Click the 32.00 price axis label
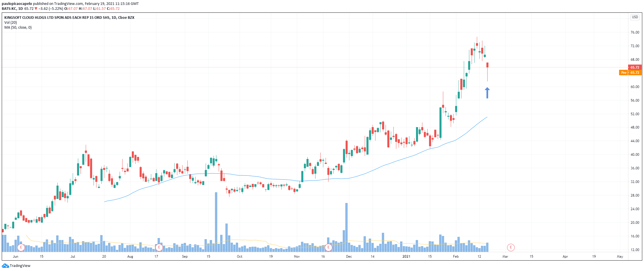Image resolution: width=644 pixels, height=271 pixels. (635, 182)
